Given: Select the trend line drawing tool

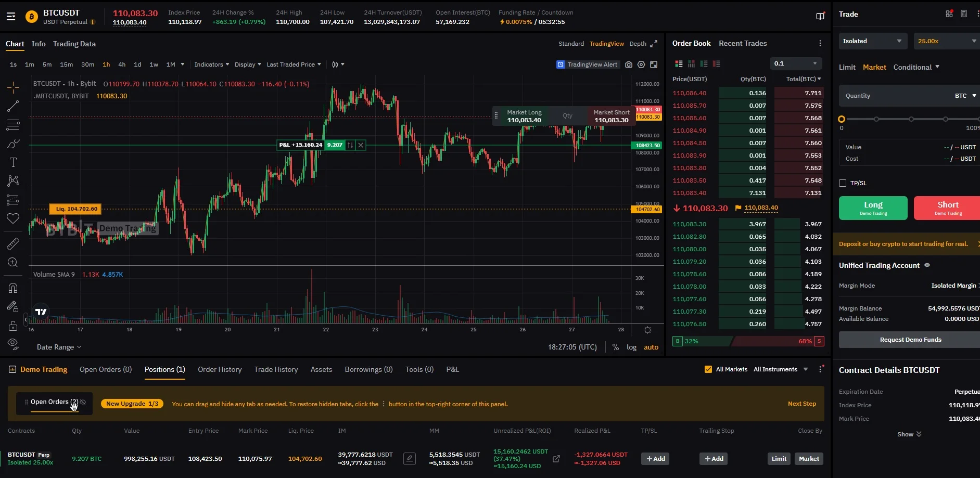Looking at the screenshot, I should 13,106.
